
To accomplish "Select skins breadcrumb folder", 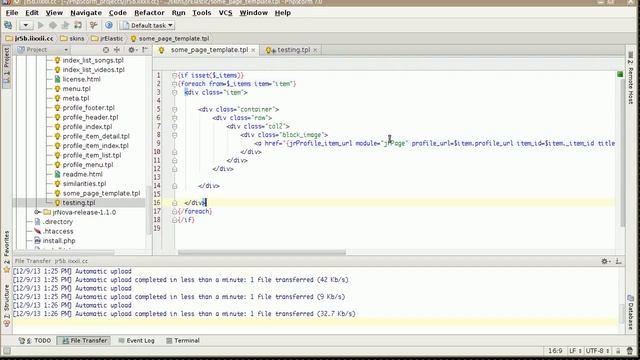I will [72, 38].
